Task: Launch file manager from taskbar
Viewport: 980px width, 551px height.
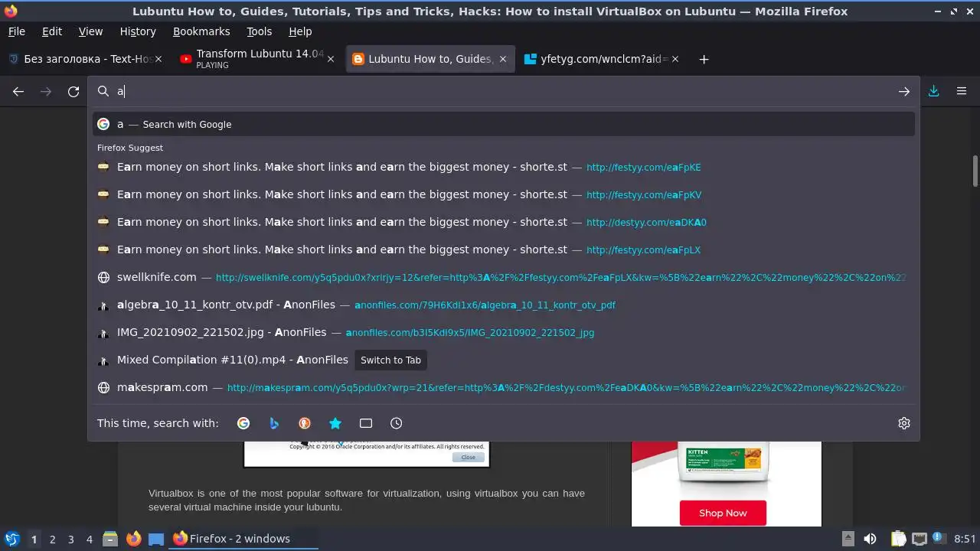Action: point(110,539)
